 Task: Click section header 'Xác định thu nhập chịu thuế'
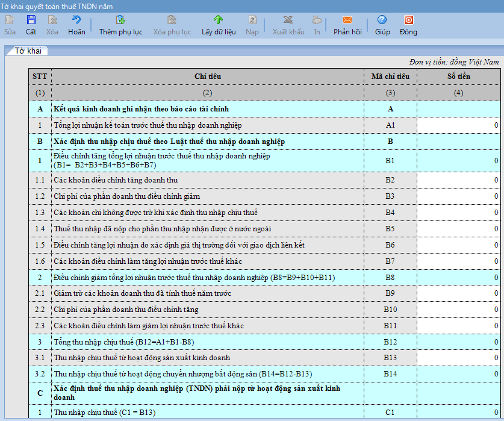tap(169, 142)
